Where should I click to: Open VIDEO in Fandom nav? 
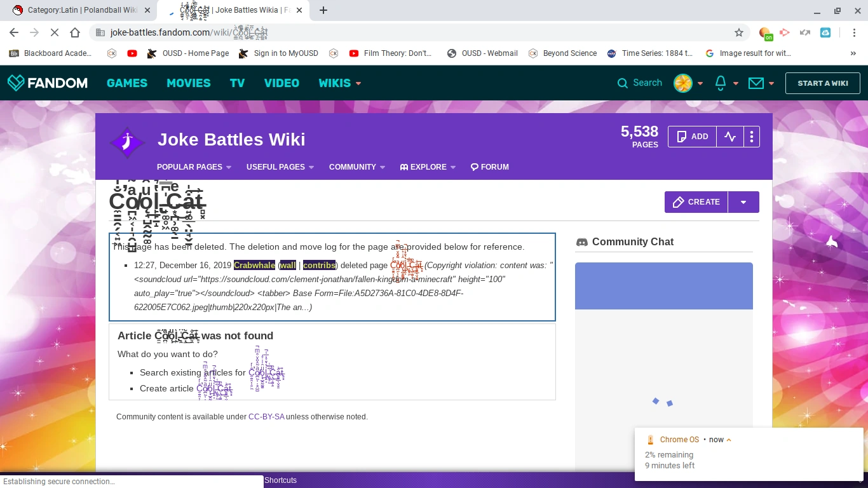pos(281,83)
